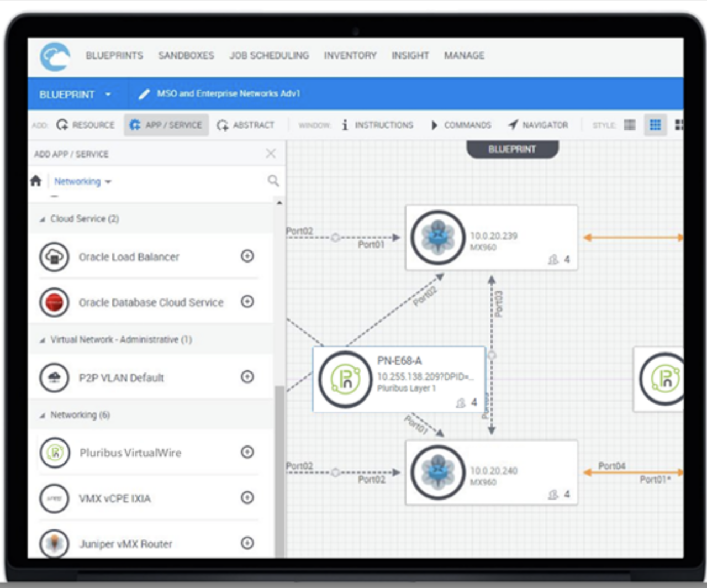The image size is (707, 588).
Task: Open the Blueprints menu
Action: tap(114, 55)
